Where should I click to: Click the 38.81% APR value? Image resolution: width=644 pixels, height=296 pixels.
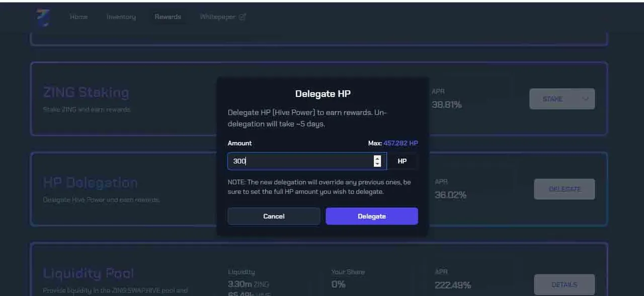(x=447, y=105)
